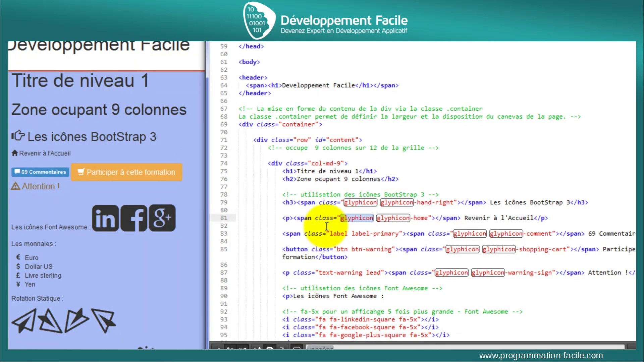
Task: Click the last paper plane icon under Rotation Statique
Action: 104,320
